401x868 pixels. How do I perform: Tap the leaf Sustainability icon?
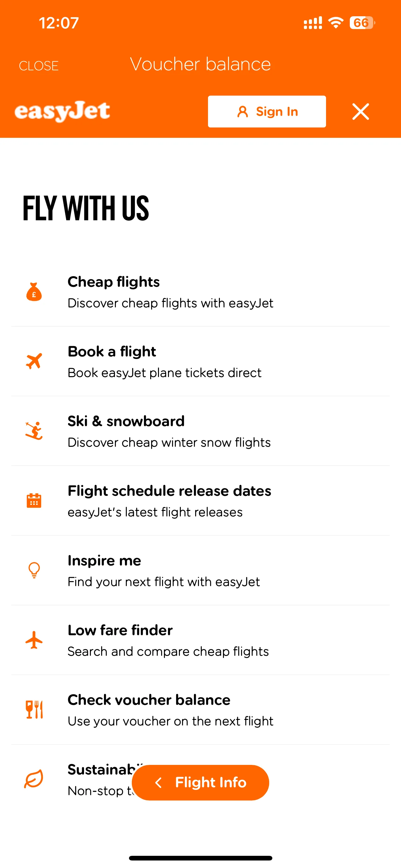tap(34, 779)
